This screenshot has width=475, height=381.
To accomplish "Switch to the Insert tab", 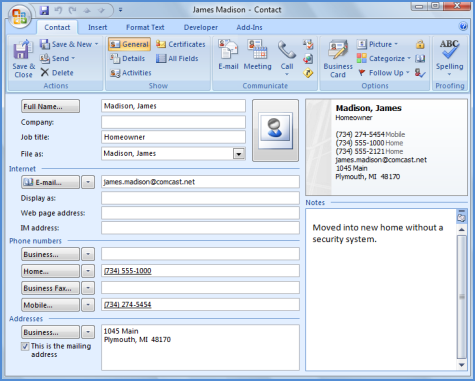I will coord(97,27).
